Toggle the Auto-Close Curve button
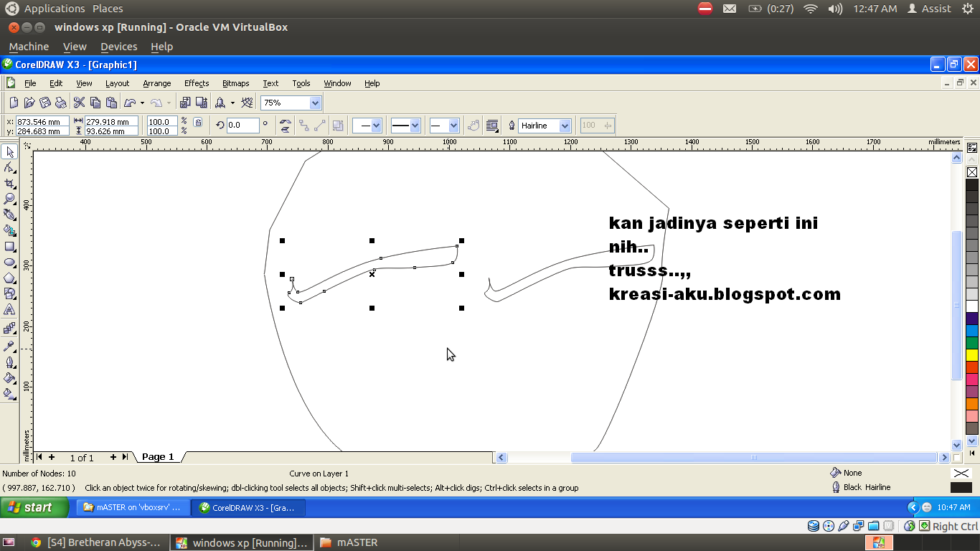Viewport: 980px width, 551px height. point(473,126)
